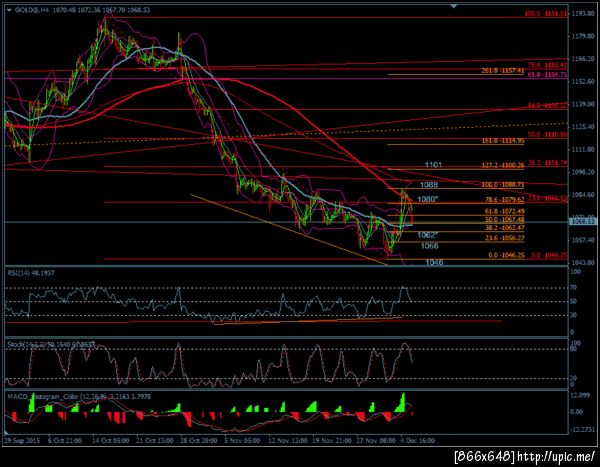
Task: Click the 1111.80 price axis value
Action: point(583,150)
